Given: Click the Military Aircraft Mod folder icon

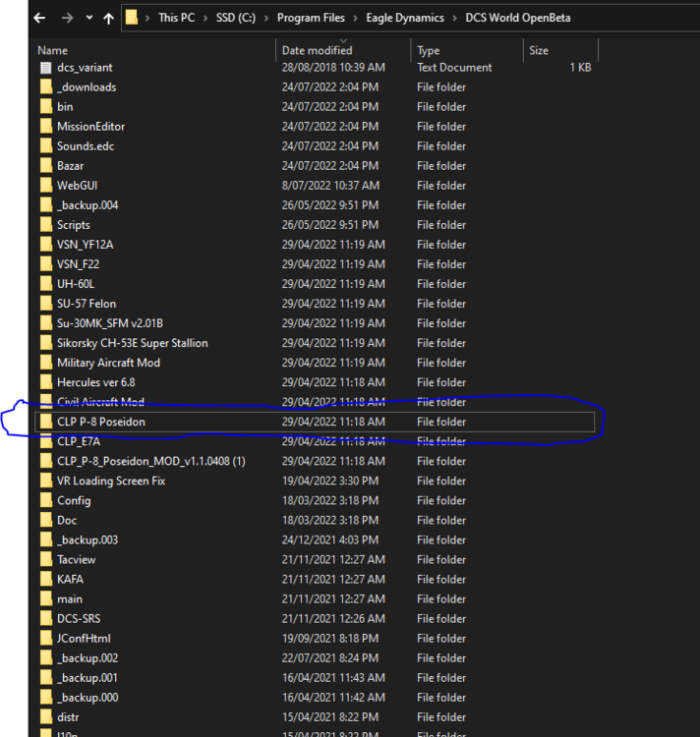Looking at the screenshot, I should pos(45,363).
